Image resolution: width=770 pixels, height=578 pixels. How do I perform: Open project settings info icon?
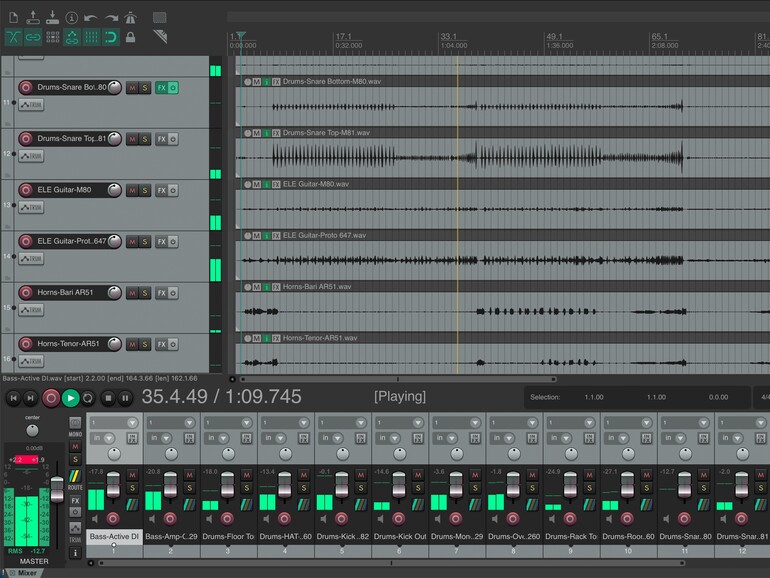72,18
